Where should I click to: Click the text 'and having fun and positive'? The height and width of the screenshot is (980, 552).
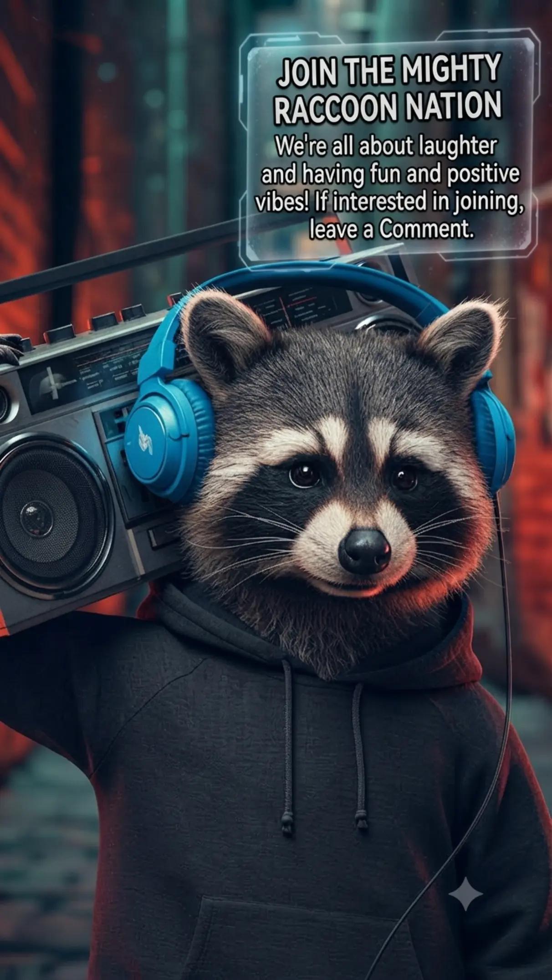[390, 175]
